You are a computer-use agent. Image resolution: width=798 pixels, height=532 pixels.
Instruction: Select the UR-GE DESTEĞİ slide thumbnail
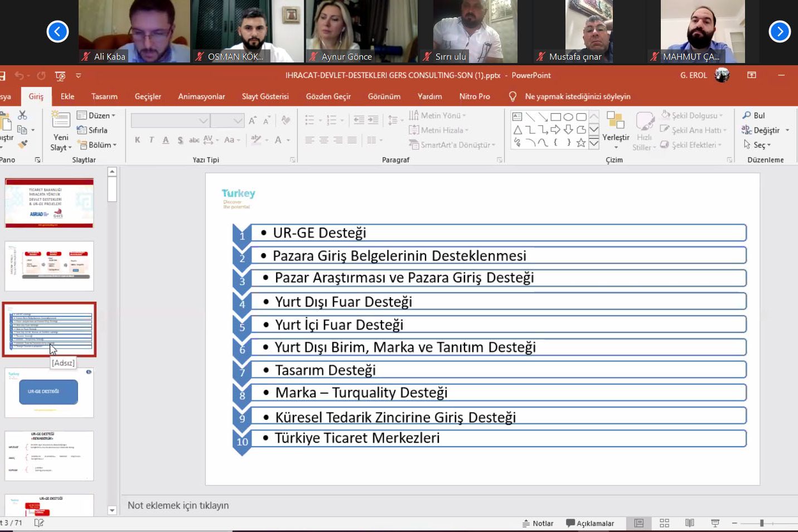(x=49, y=393)
